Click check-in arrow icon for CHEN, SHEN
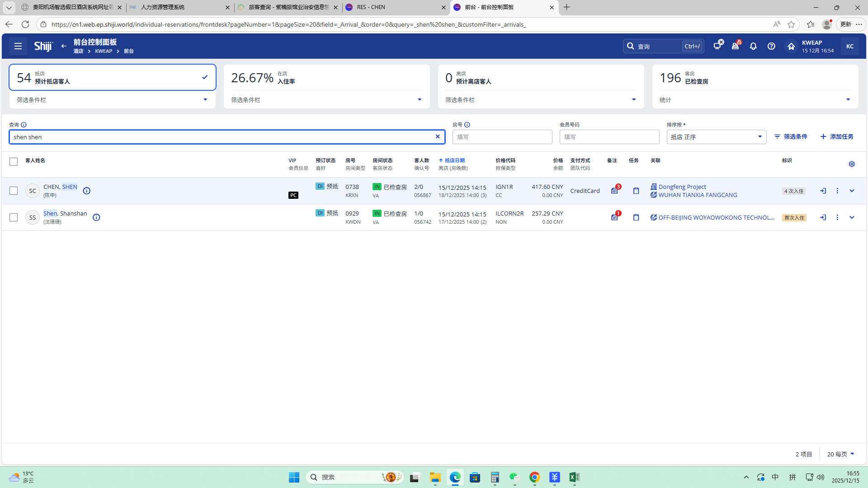The width and height of the screenshot is (868, 488). [823, 191]
